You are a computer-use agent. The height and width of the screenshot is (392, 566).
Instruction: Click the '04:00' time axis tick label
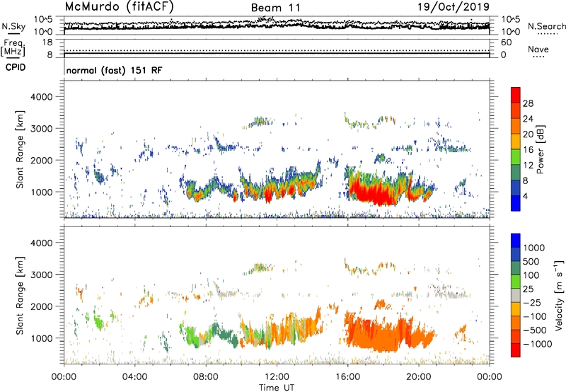tap(134, 376)
